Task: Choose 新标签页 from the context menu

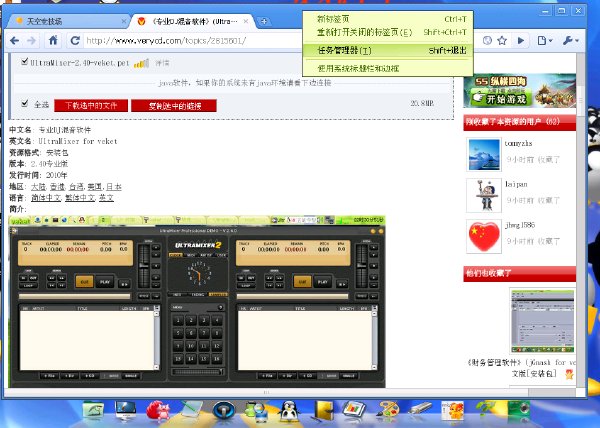Action: (x=388, y=19)
